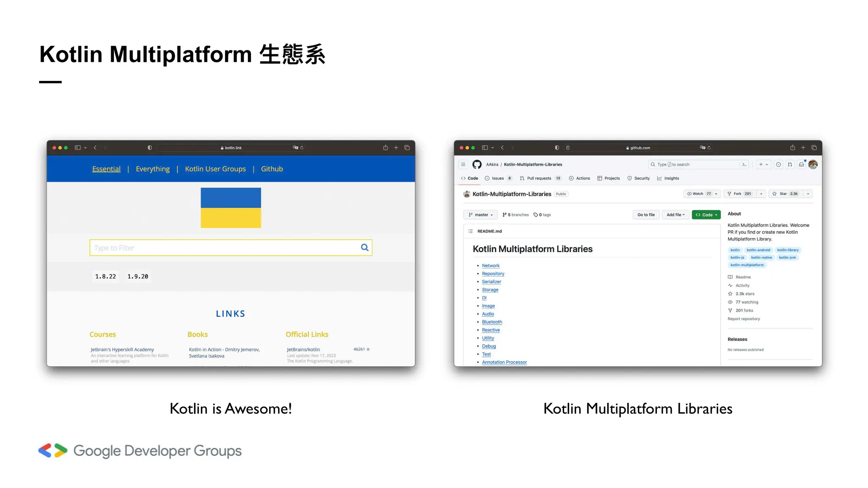Click the privacy shield icon in kotlin.link window

150,147
